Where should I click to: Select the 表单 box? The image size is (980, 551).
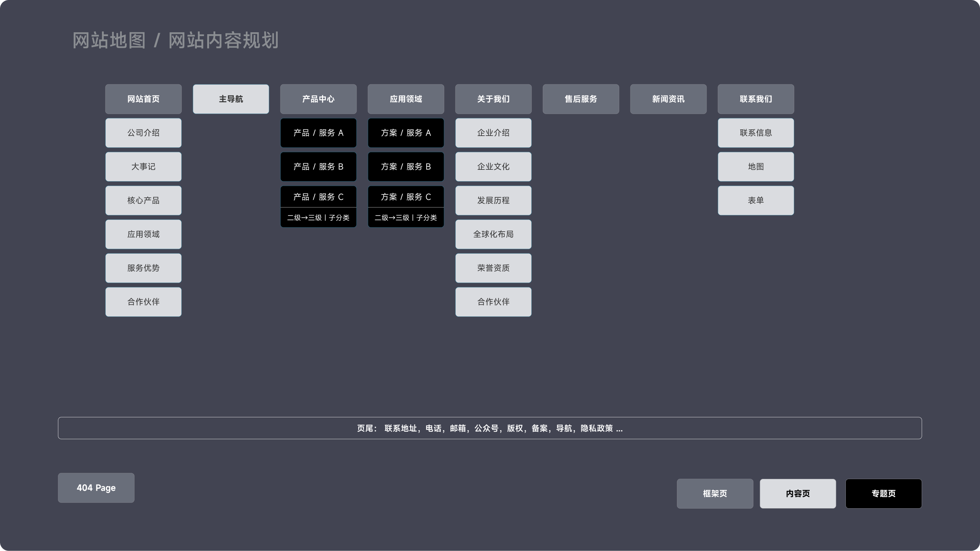click(756, 201)
